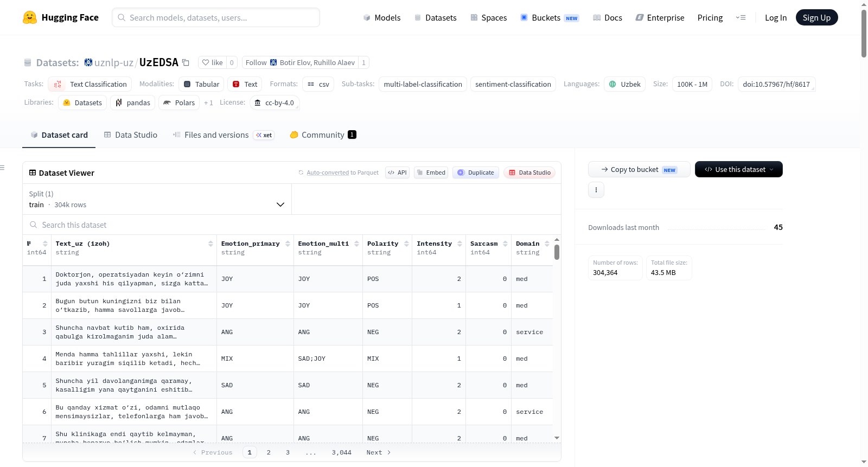Open Docs in navigation
The image size is (868, 467).
[x=608, y=17]
